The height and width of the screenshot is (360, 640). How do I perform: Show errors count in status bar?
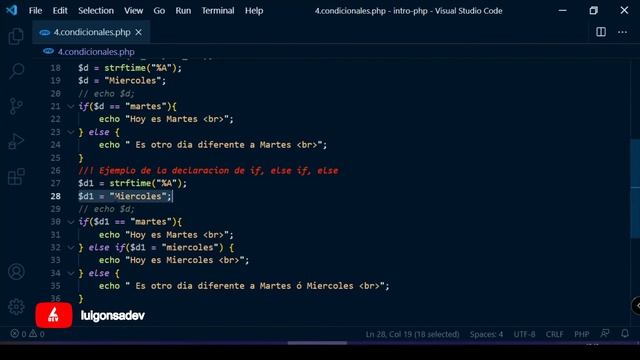coord(18,334)
